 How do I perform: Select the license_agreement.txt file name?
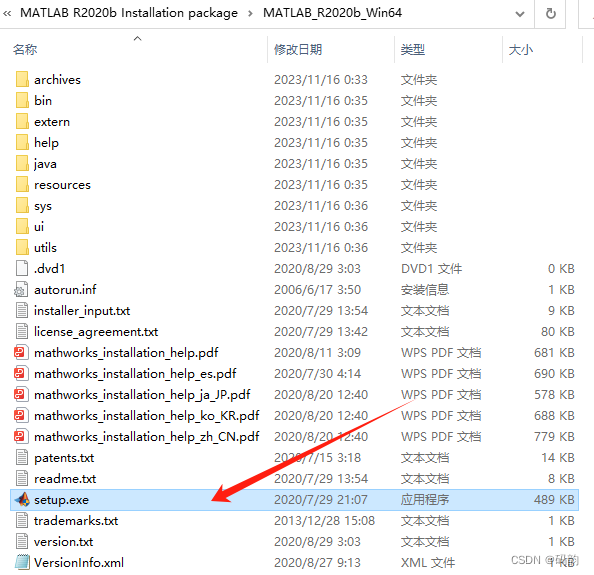click(96, 332)
